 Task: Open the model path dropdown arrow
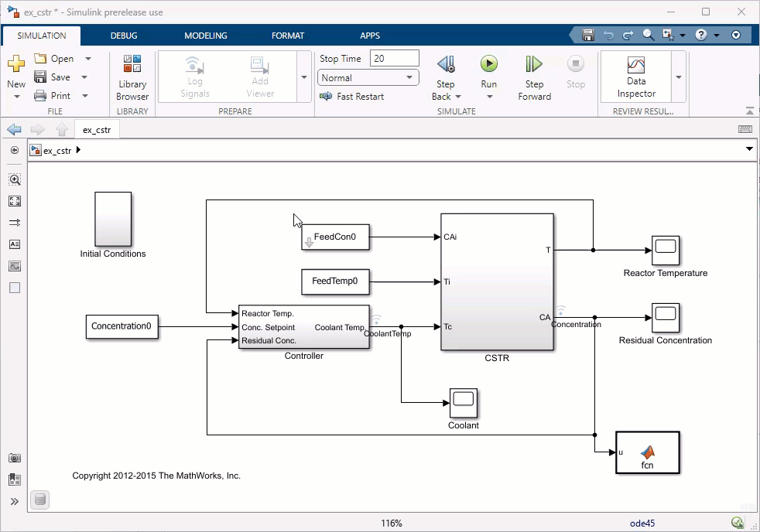pyautogui.click(x=749, y=149)
